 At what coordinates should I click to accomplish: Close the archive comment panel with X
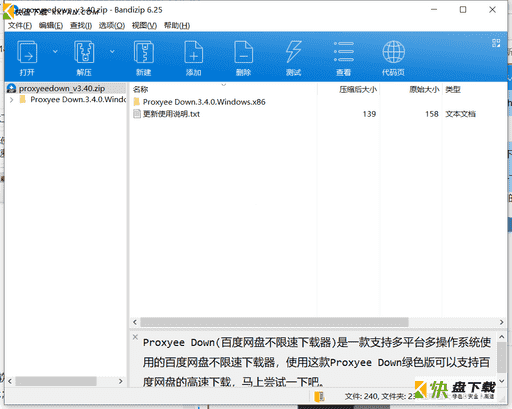coord(135,337)
